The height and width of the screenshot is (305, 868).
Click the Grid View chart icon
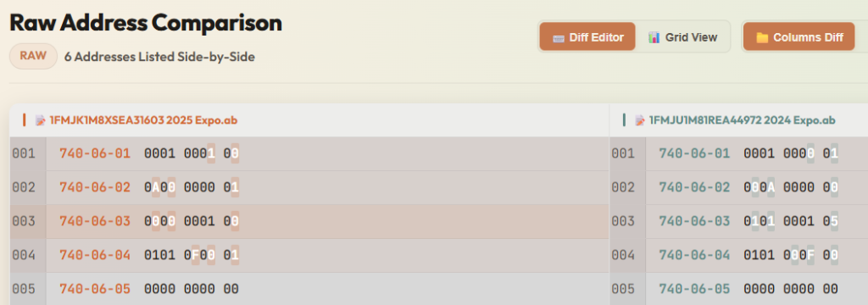click(x=654, y=37)
